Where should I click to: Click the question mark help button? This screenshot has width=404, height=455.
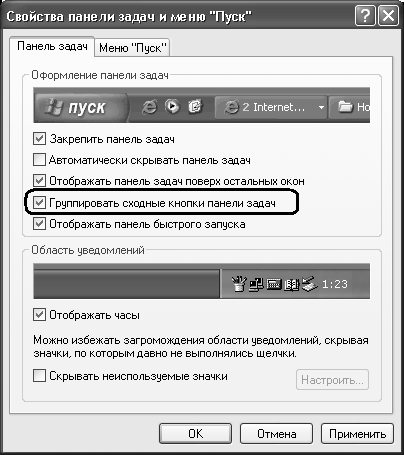coord(365,16)
